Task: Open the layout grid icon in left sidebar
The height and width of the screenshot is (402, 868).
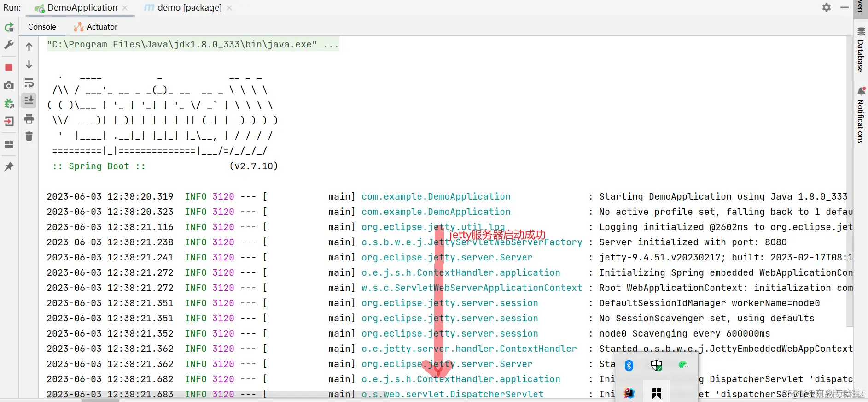Action: pyautogui.click(x=9, y=144)
